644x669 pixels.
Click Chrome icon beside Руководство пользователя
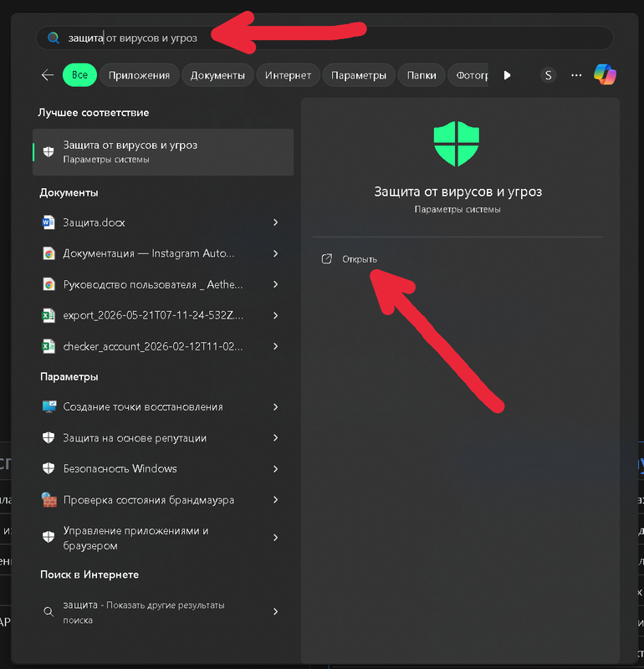[49, 284]
